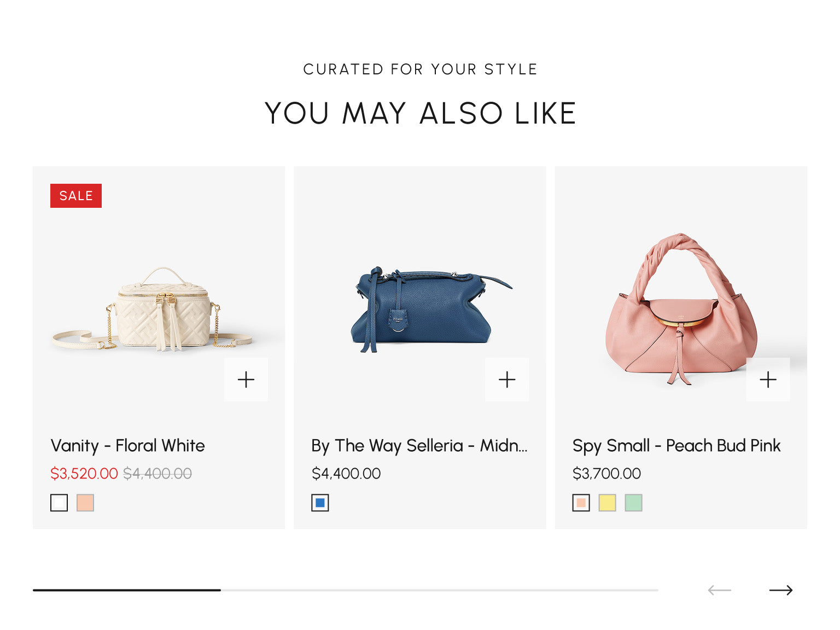Click the You May Also Like heading

(x=420, y=113)
